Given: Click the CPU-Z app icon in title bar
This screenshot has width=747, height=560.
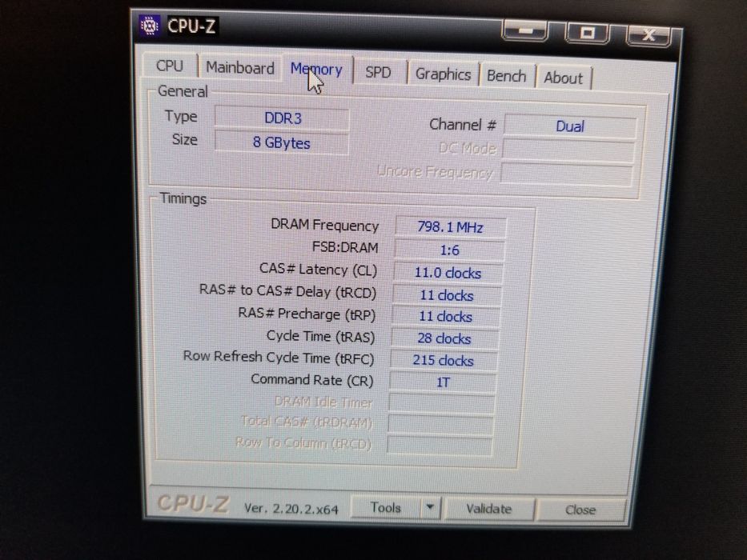Looking at the screenshot, I should (x=150, y=26).
